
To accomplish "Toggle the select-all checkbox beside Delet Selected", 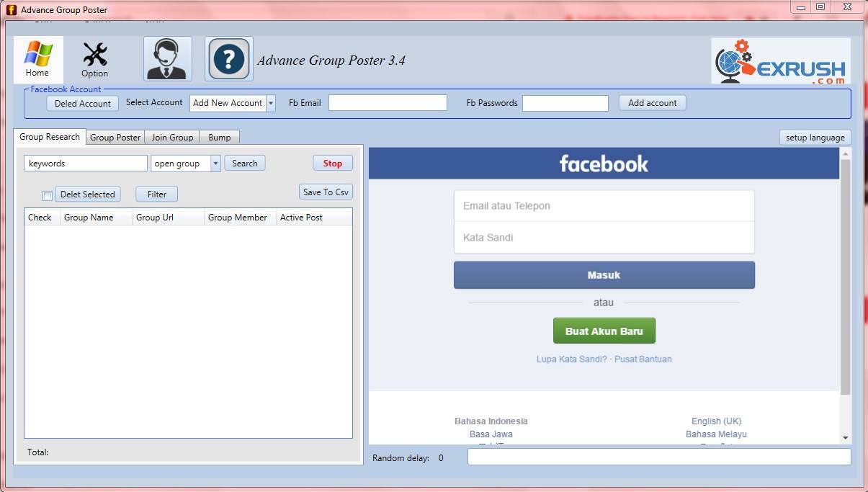I will 48,195.
